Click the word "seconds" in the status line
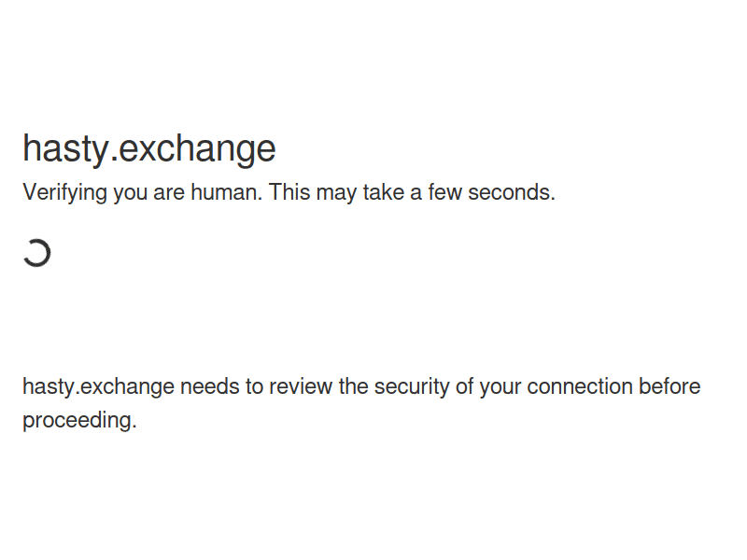The width and height of the screenshot is (747, 560). click(x=510, y=193)
